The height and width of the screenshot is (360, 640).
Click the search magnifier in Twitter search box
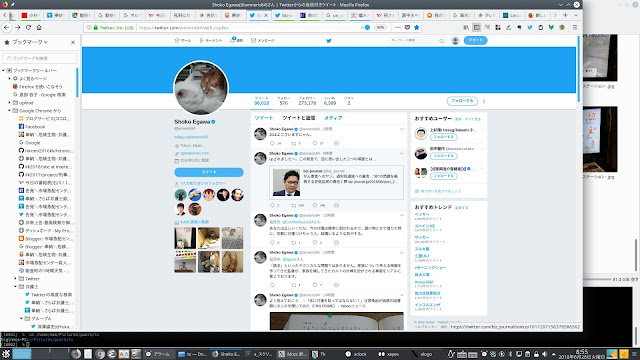441,40
